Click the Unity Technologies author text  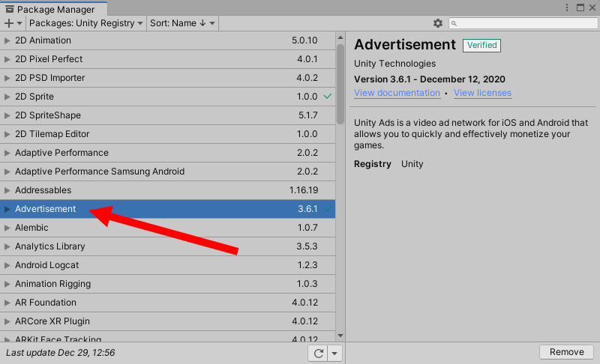(x=394, y=64)
